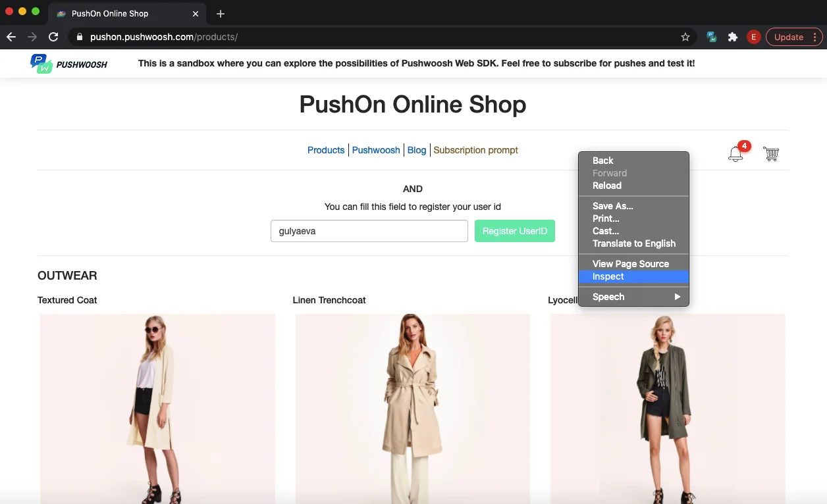Click the green extension icon in the toolbar

711,37
